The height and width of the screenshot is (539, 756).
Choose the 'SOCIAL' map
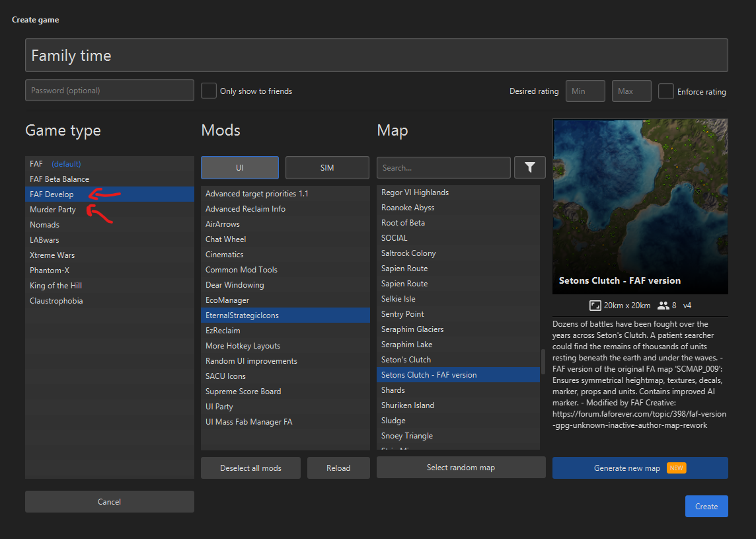tap(458, 238)
